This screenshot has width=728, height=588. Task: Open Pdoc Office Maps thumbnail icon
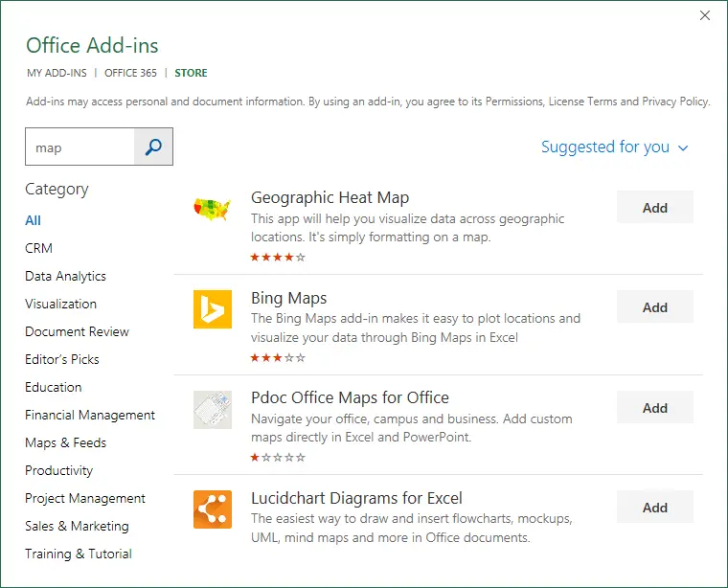[x=213, y=410]
